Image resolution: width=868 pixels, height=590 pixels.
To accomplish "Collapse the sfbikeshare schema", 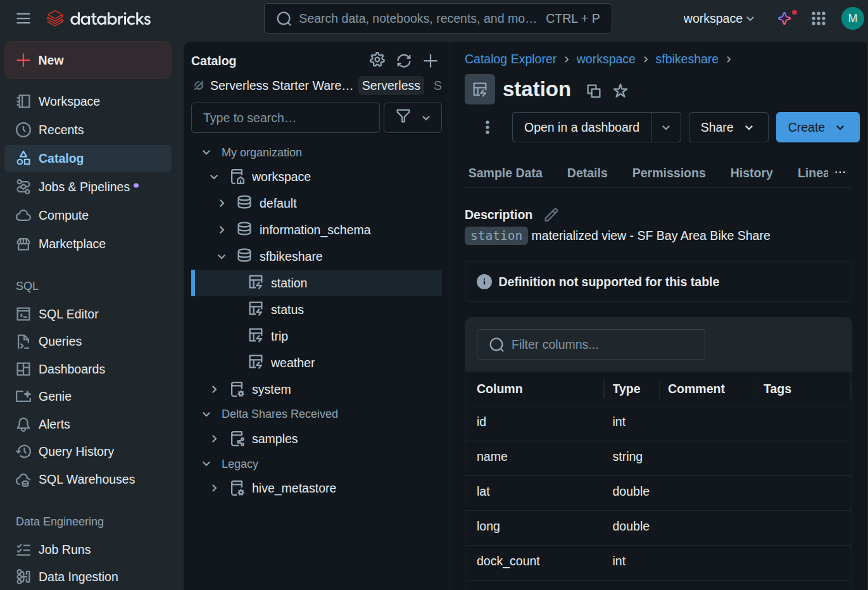I will coord(222,256).
